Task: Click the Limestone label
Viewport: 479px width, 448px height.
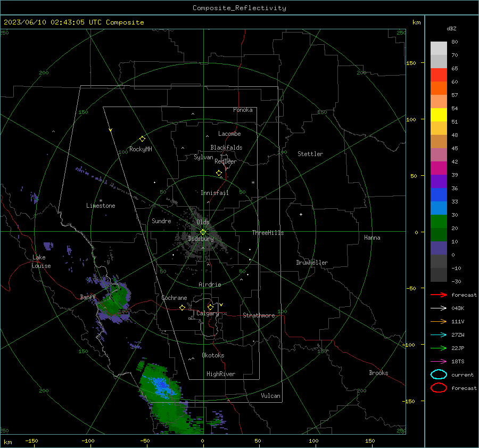Action: (x=101, y=206)
